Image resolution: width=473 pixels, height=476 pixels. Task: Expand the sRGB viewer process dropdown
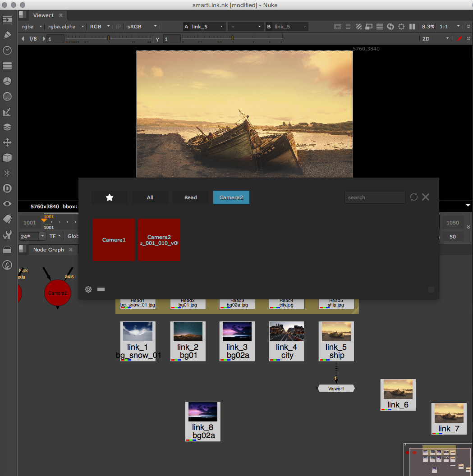pos(142,27)
